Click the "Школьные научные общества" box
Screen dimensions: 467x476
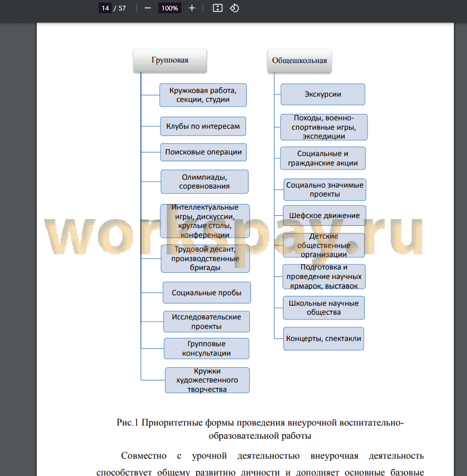323,308
